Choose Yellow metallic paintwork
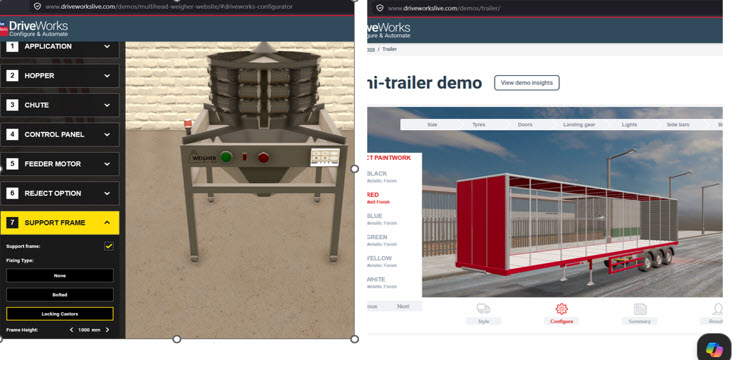This screenshot has height=375, width=732. click(x=382, y=261)
